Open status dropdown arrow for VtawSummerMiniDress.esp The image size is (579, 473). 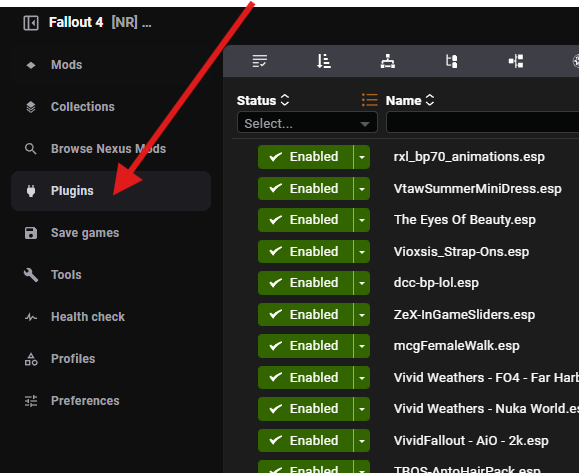pos(362,189)
